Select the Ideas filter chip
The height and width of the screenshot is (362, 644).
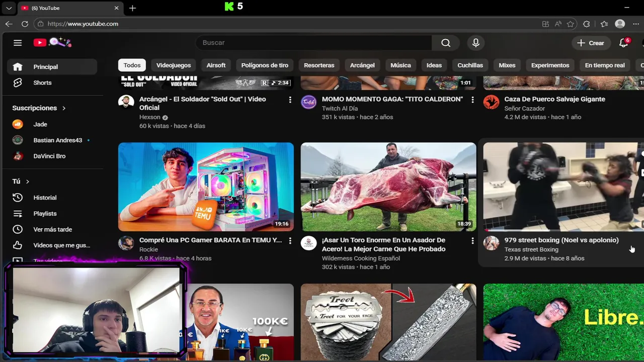coord(434,65)
